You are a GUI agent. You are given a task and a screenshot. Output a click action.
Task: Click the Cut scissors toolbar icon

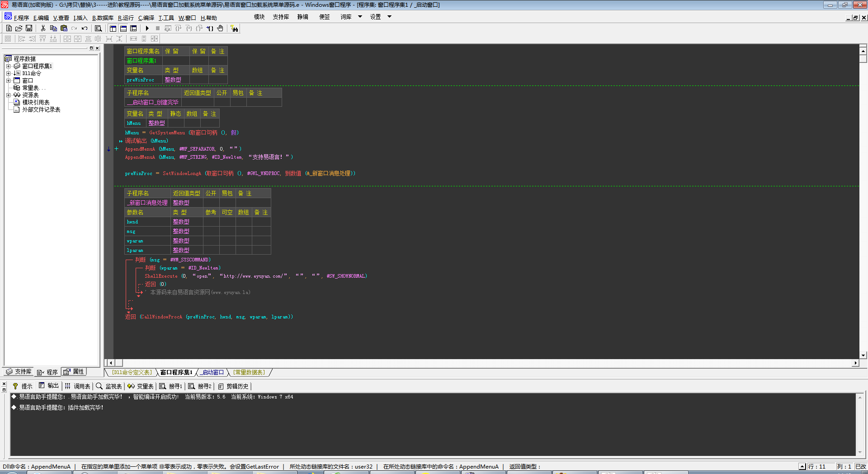43,28
